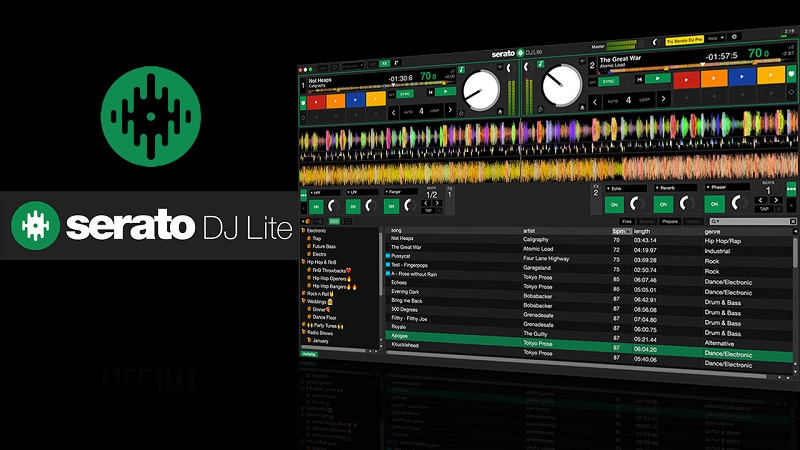Open the settings gear in top bar
Image resolution: width=800 pixels, height=450 pixels.
734,37
